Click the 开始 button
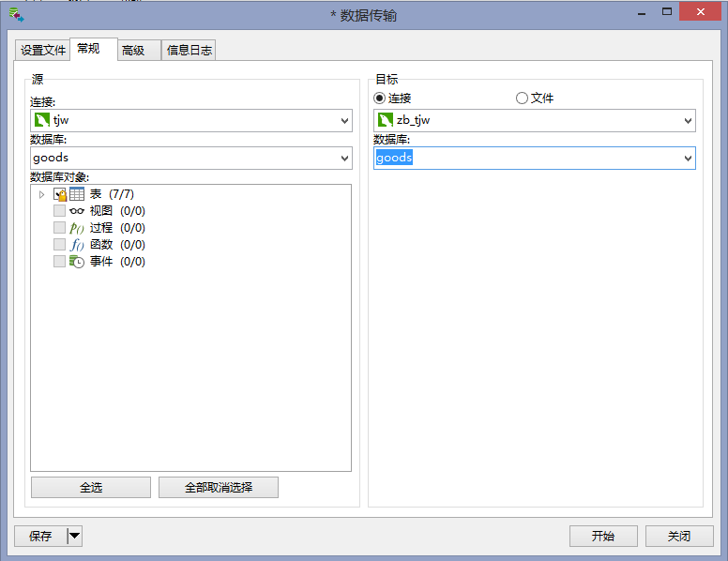This screenshot has height=561, width=728. [603, 537]
